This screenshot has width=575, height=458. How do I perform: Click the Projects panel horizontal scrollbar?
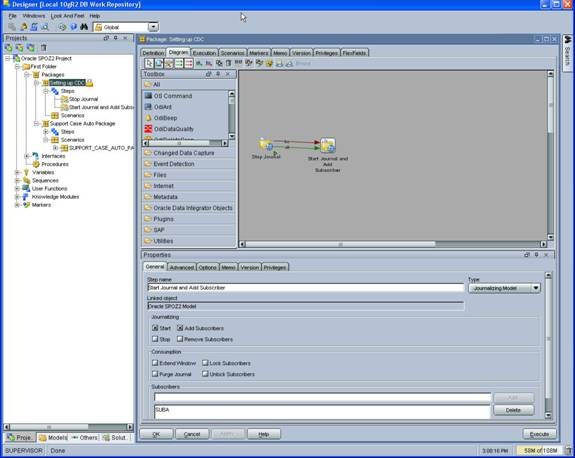49,427
